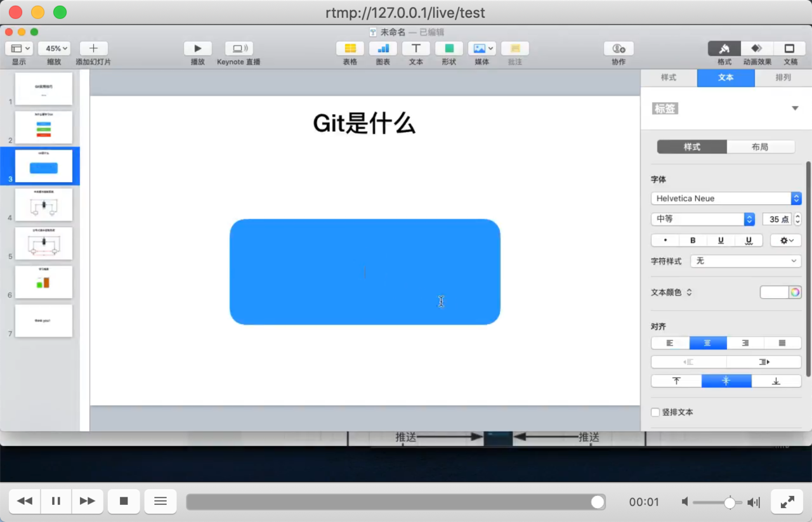Click the white text color swatch
812x522 pixels.
tap(774, 292)
